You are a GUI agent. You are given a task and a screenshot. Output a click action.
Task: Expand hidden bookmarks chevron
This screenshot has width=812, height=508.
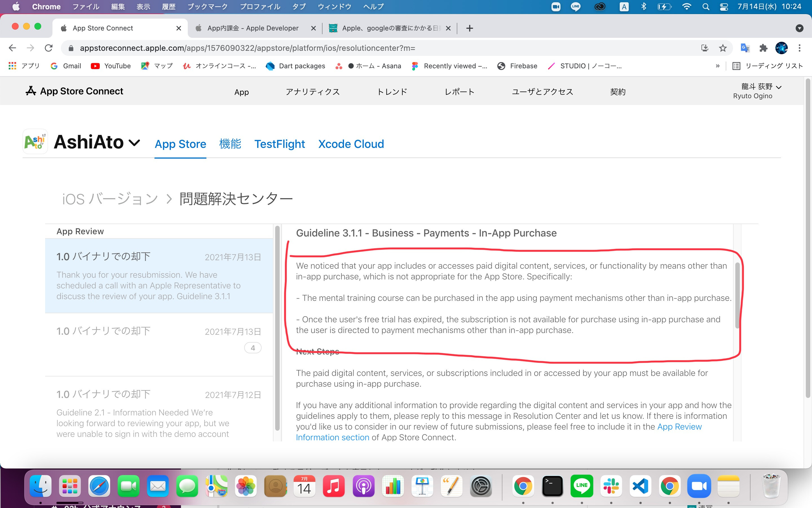coord(717,66)
